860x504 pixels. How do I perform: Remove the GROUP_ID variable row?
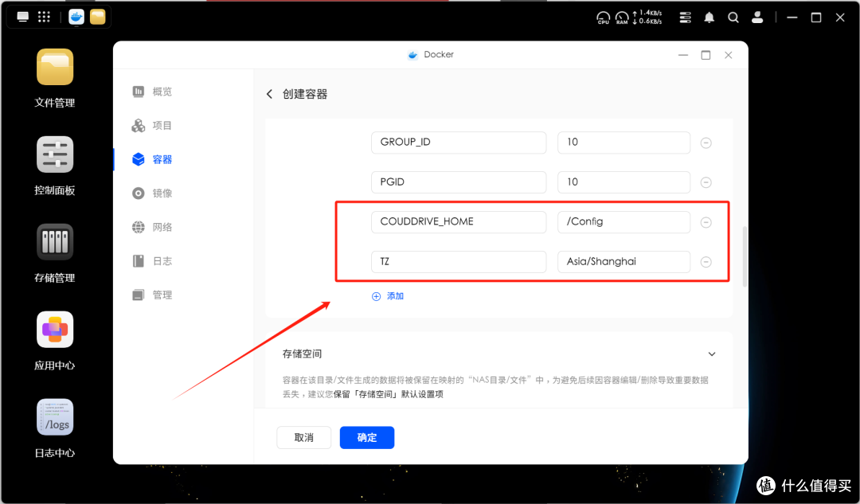pos(706,143)
